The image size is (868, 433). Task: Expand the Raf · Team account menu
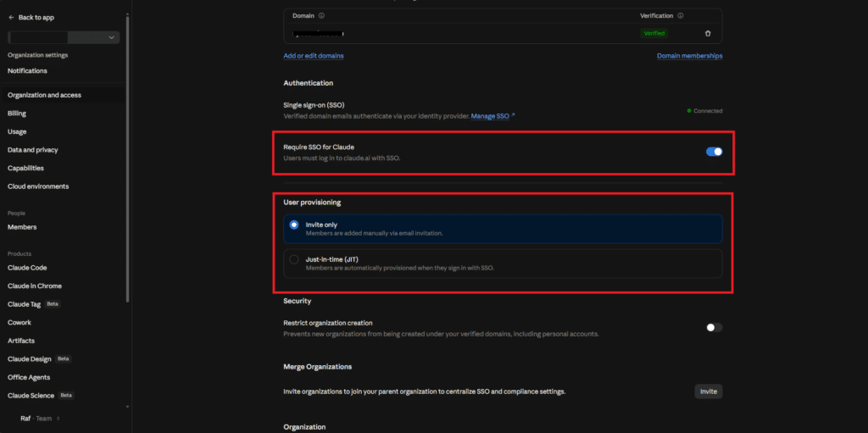click(x=40, y=419)
